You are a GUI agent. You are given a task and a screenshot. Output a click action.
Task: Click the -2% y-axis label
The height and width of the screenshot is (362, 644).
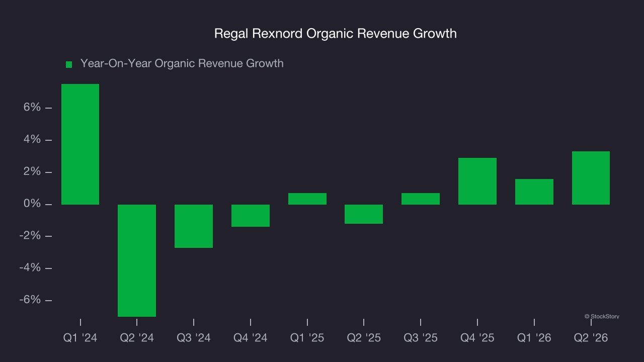pyautogui.click(x=30, y=236)
